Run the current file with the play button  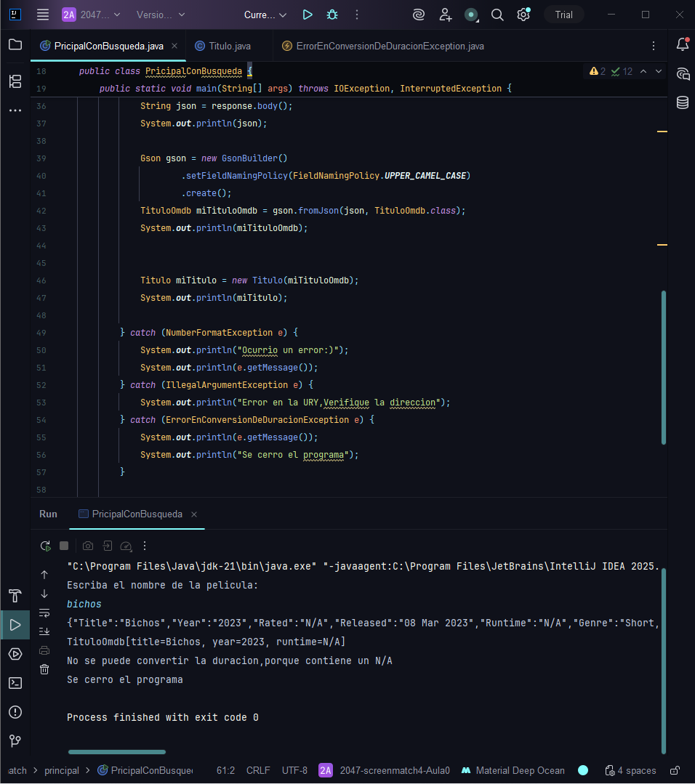[308, 15]
